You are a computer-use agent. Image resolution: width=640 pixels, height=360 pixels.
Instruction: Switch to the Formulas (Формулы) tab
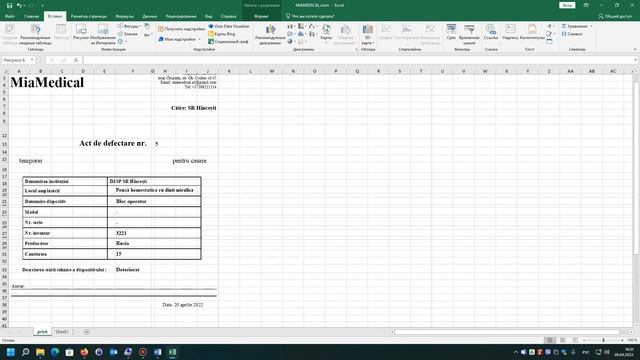[x=124, y=16]
